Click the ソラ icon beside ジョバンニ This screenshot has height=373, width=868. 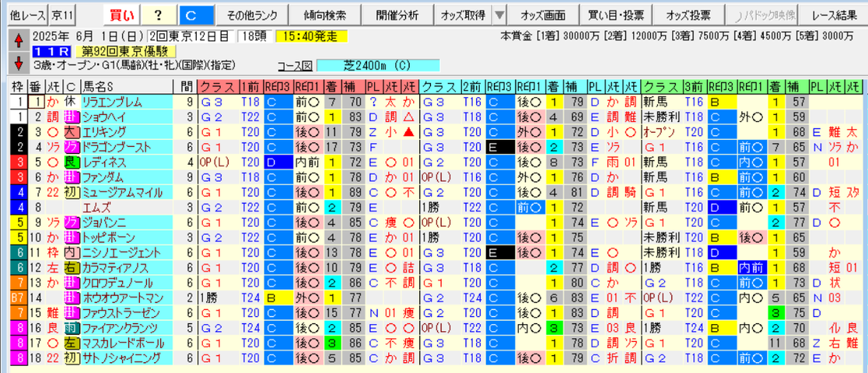pyautogui.click(x=71, y=223)
